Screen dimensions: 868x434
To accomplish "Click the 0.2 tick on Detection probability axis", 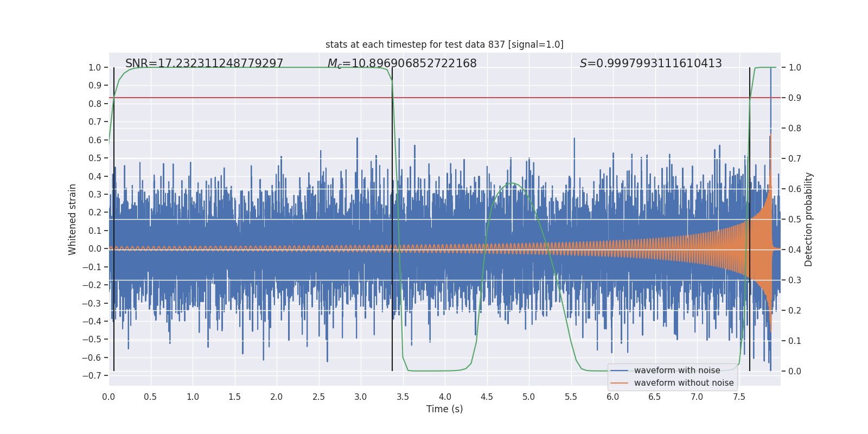I will click(x=795, y=311).
